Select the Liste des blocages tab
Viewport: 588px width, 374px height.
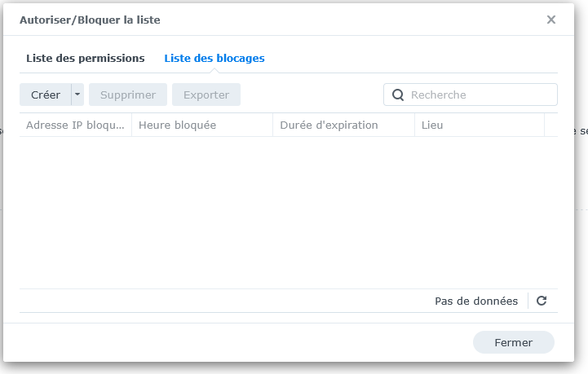(214, 58)
